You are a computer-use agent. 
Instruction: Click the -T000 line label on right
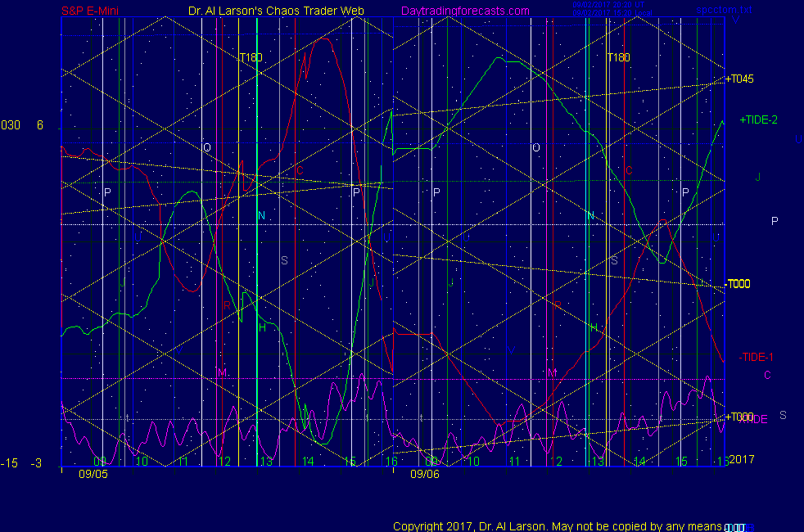[x=739, y=284]
